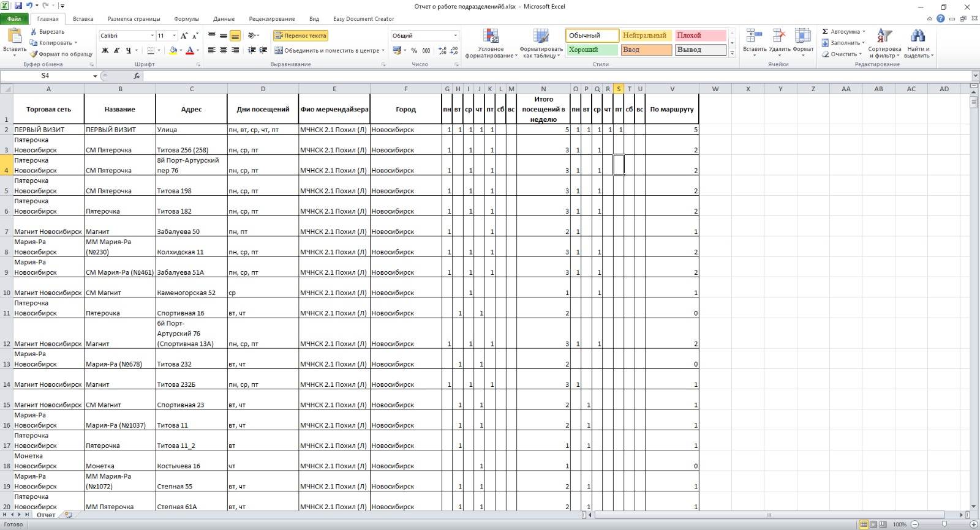Open Условное форматирование menu
980x530 pixels.
pyautogui.click(x=491, y=43)
